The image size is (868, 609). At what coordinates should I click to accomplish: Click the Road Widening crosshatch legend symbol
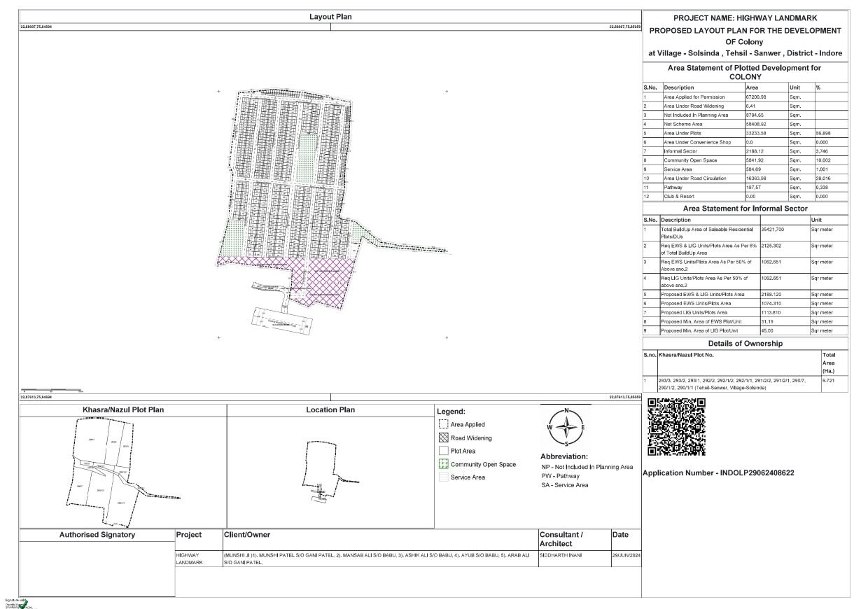point(442,437)
